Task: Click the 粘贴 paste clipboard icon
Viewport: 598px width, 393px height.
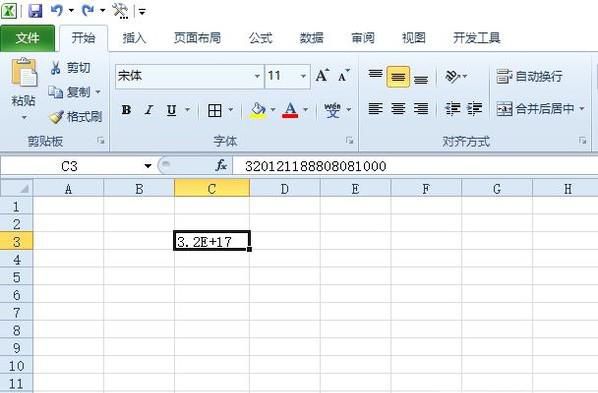Action: pyautogui.click(x=24, y=72)
